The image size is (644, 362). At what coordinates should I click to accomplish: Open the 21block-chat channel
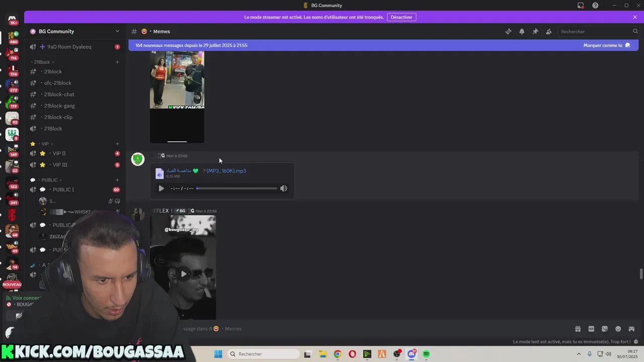[75, 95]
